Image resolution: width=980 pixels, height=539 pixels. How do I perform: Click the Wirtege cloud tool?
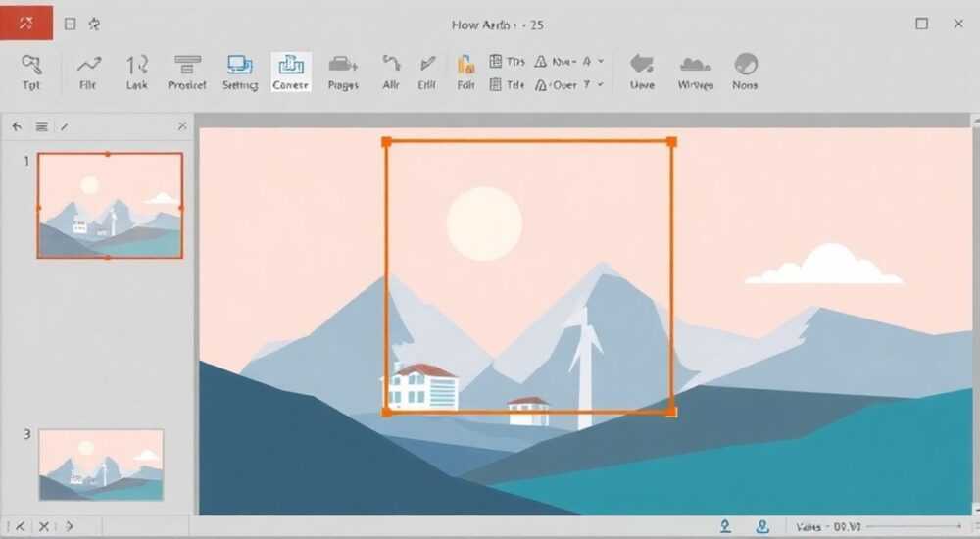[x=696, y=73]
